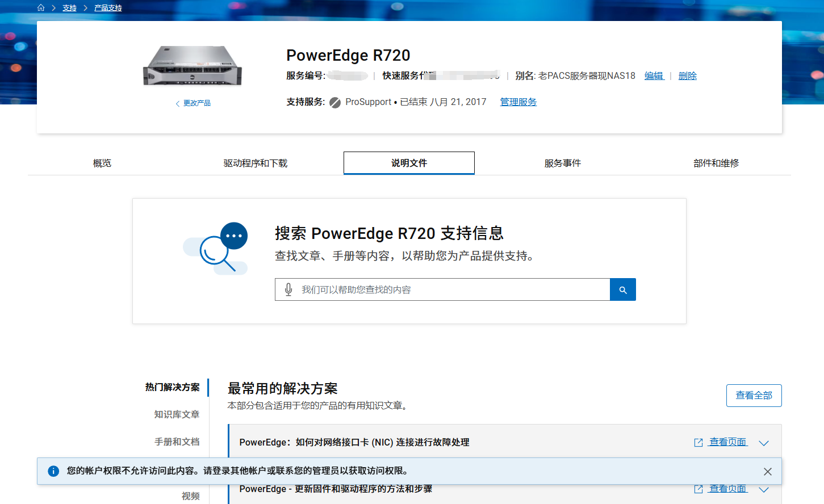Click the PowerEdge NIC troubleshooting article title
Viewport: 824px width, 504px height.
354,442
